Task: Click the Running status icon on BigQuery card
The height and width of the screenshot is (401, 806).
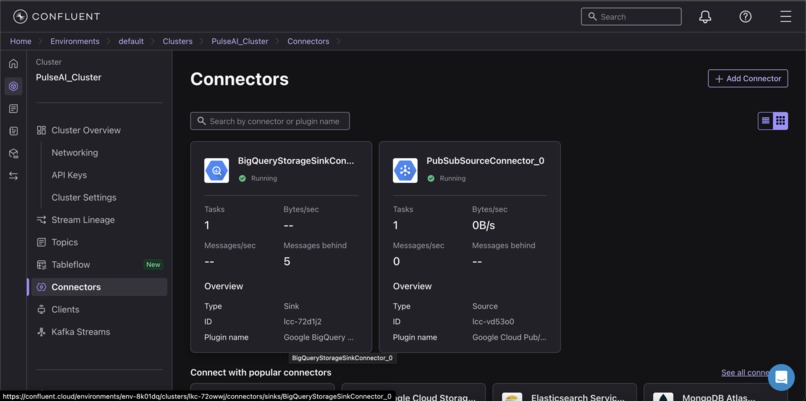Action: (x=242, y=178)
